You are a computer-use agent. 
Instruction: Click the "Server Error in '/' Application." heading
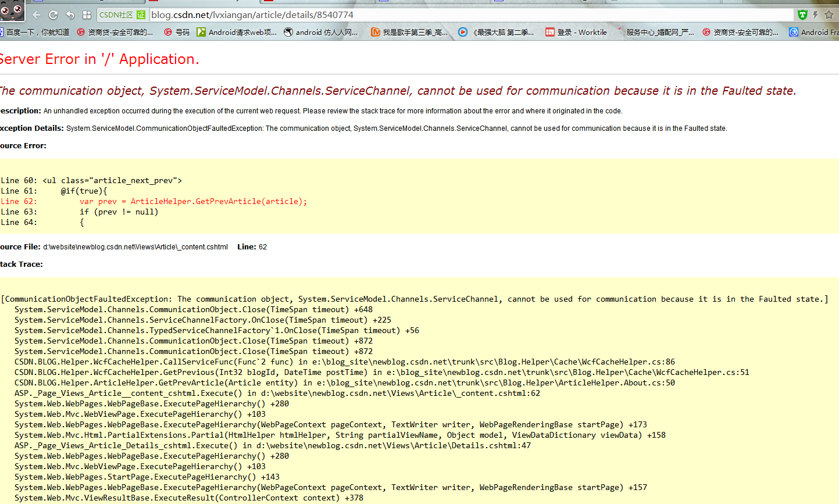click(x=99, y=59)
